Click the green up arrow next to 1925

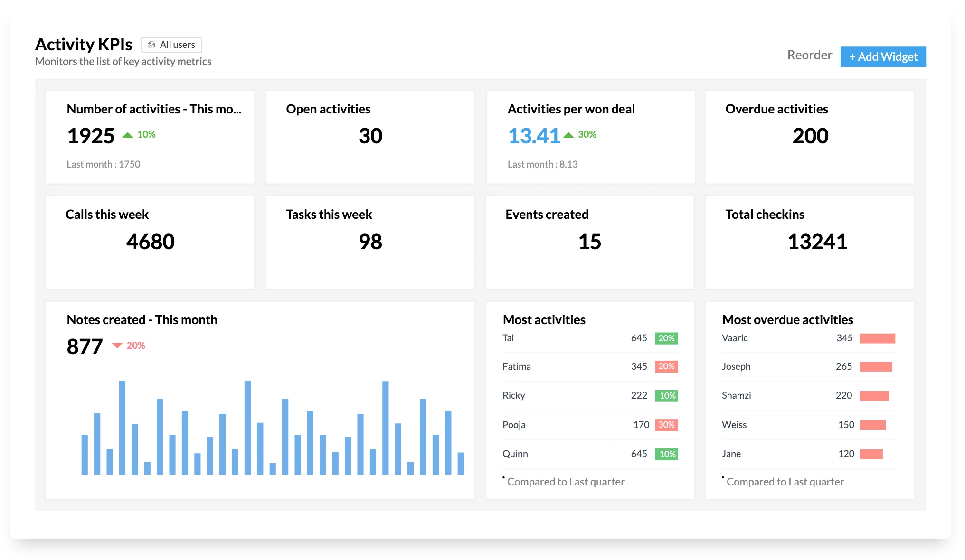pos(128,135)
